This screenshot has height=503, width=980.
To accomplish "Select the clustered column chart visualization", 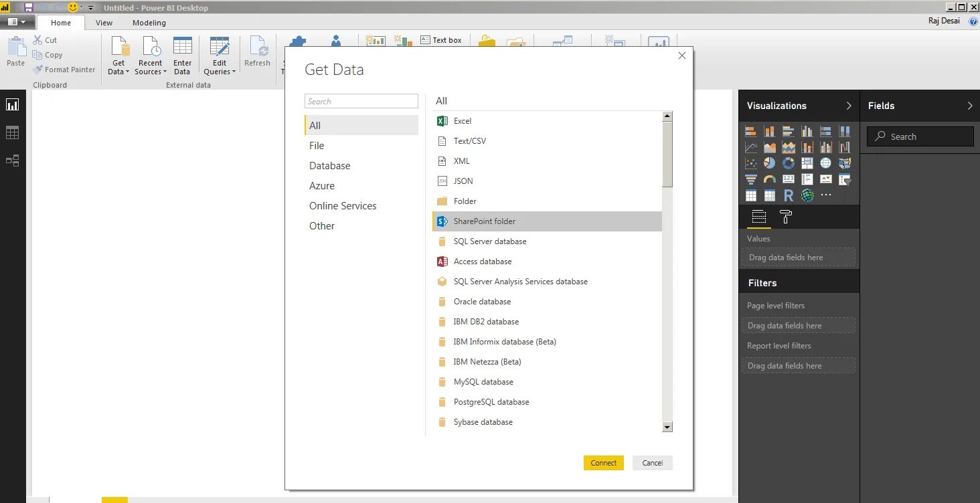I will click(807, 131).
